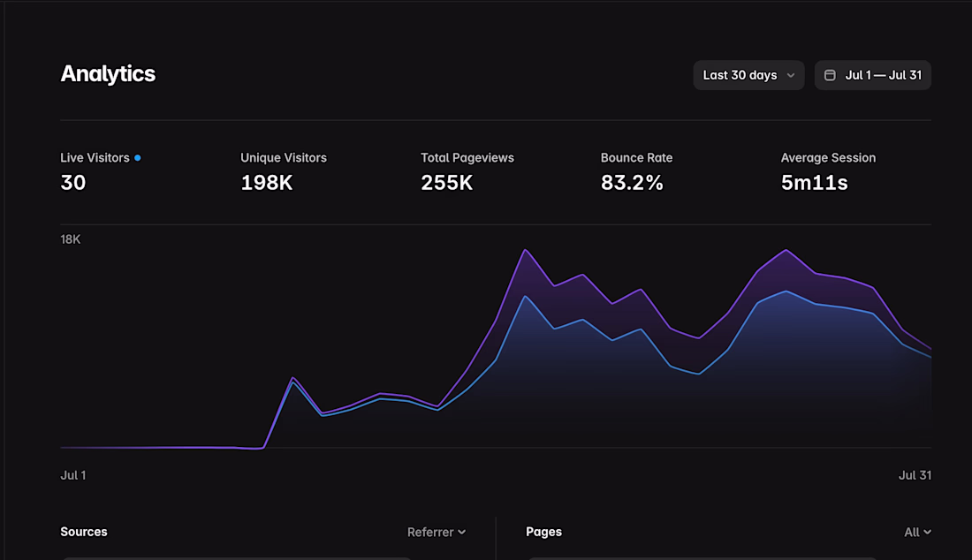This screenshot has height=560, width=972.
Task: Open the Last 30 days dropdown
Action: coord(748,75)
